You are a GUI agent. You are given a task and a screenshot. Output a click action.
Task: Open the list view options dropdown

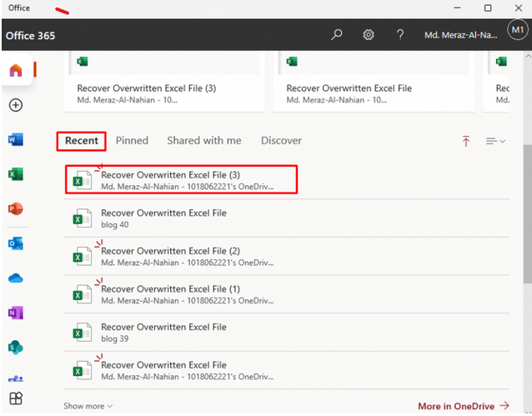pos(495,141)
